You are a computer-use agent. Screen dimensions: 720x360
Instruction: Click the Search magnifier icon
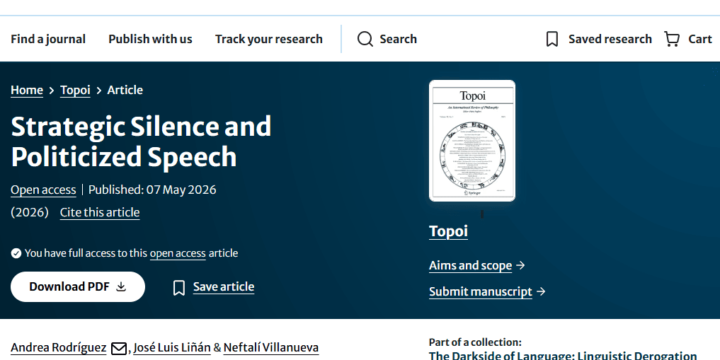point(365,39)
